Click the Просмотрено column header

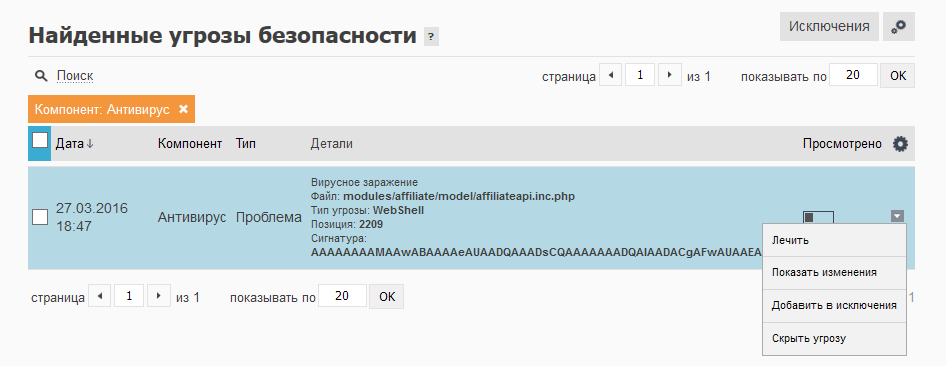point(842,144)
